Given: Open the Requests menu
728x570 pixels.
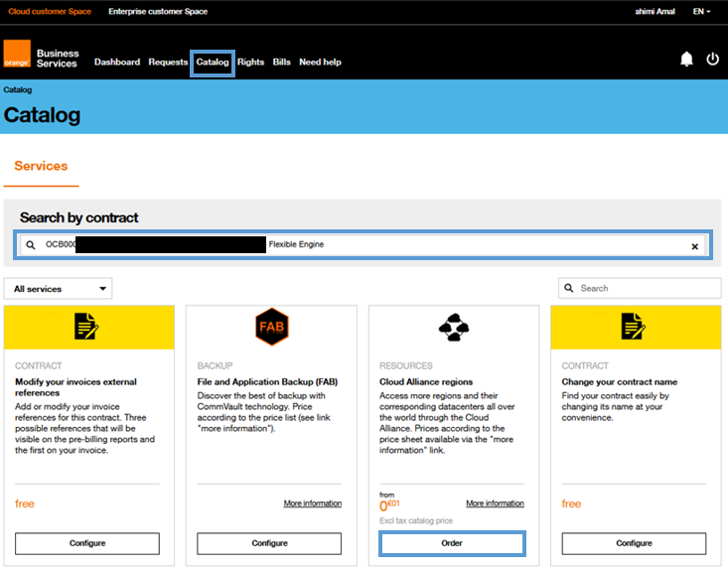Looking at the screenshot, I should coord(168,63).
